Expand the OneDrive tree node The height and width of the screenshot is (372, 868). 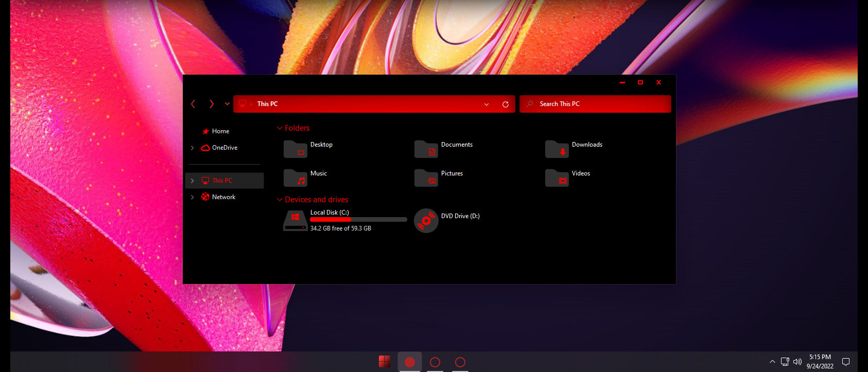coord(193,148)
